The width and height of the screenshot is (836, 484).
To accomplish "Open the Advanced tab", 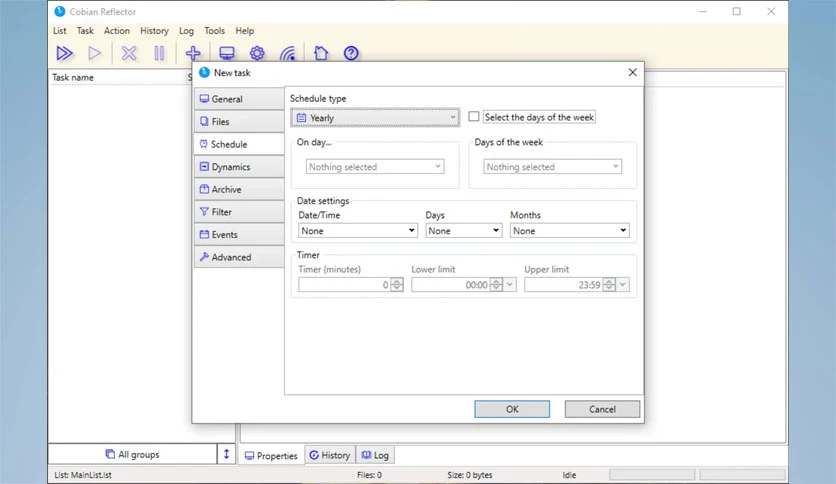I will (x=239, y=257).
